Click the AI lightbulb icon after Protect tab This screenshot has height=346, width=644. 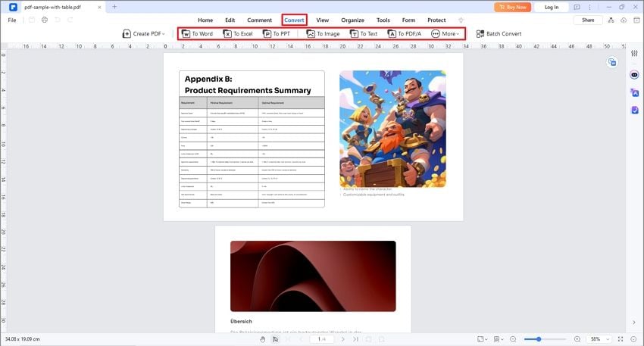[461, 20]
